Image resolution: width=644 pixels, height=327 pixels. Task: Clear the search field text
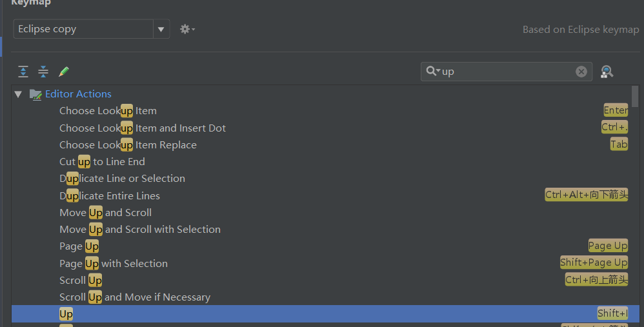pyautogui.click(x=581, y=72)
